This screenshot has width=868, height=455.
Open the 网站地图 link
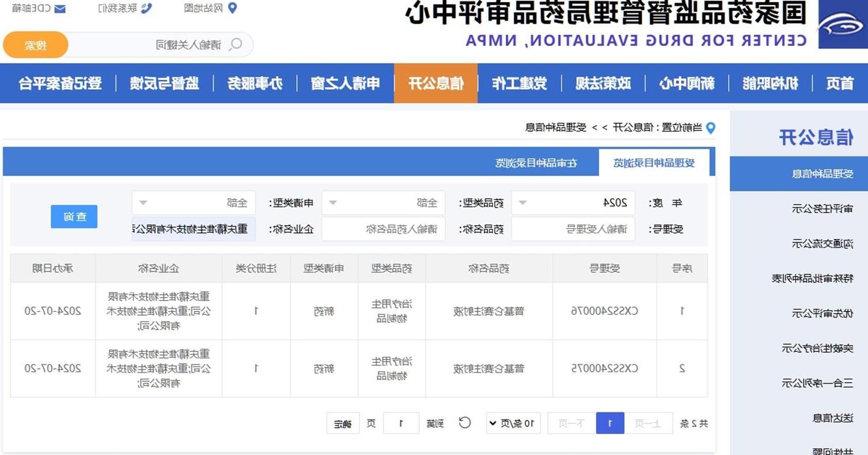tap(204, 8)
